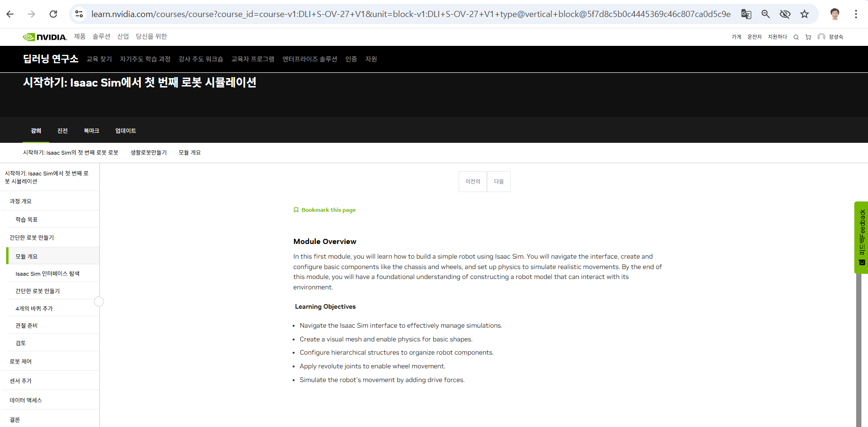
Task: Open the site information icon in address bar
Action: (79, 14)
